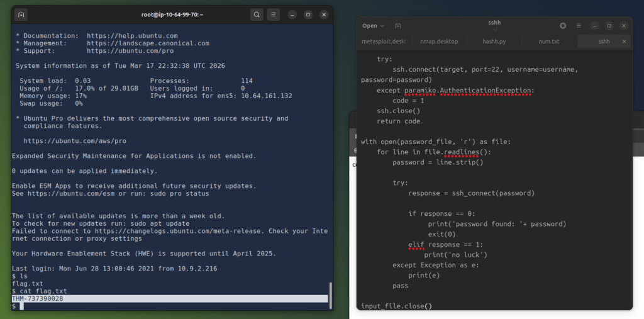This screenshot has width=644, height=319.
Task: Click the 'cat flag.txt' command line
Action: tap(40, 291)
